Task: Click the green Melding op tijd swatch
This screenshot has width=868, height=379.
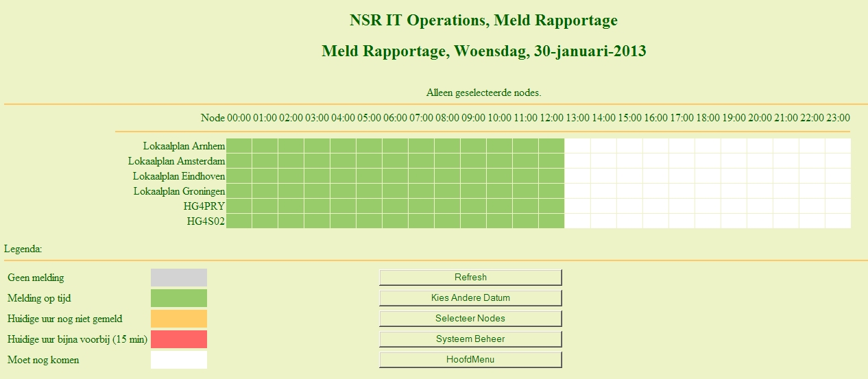Action: pos(179,298)
